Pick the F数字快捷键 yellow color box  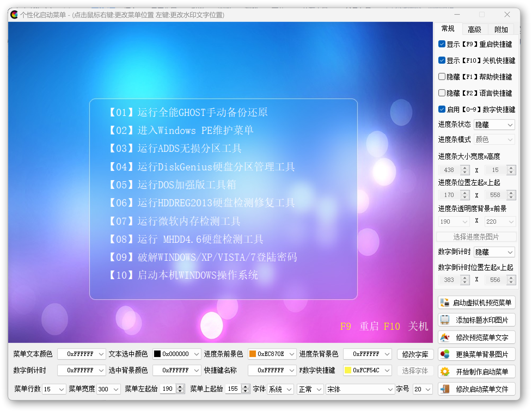coord(367,370)
